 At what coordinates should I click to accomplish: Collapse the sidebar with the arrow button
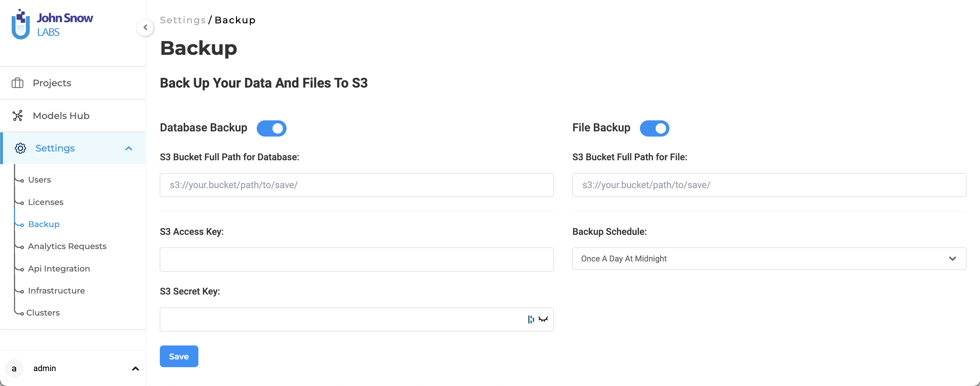pos(145,27)
